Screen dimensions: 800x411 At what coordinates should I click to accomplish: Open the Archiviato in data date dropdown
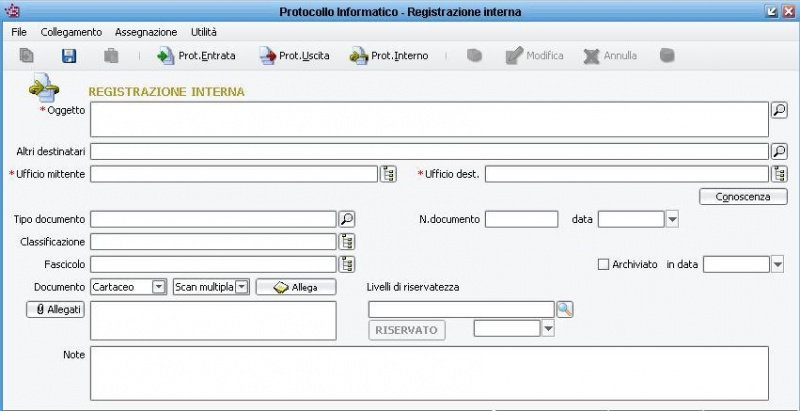[x=778, y=264]
